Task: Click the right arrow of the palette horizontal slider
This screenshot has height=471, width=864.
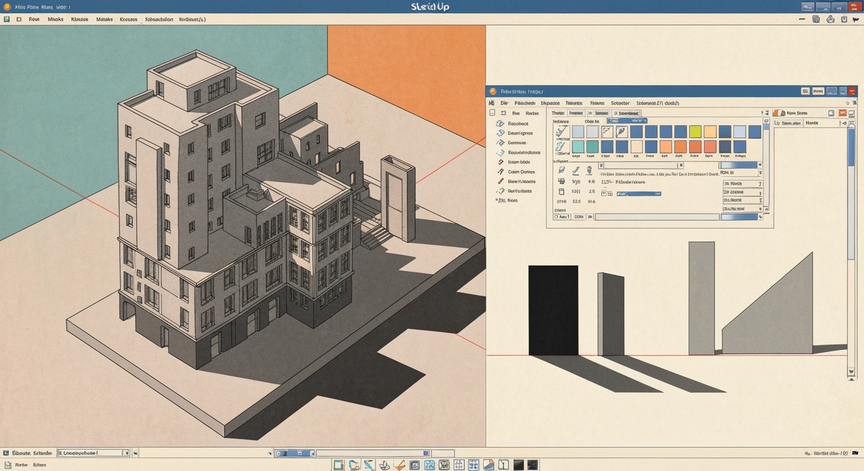Action: [681, 165]
